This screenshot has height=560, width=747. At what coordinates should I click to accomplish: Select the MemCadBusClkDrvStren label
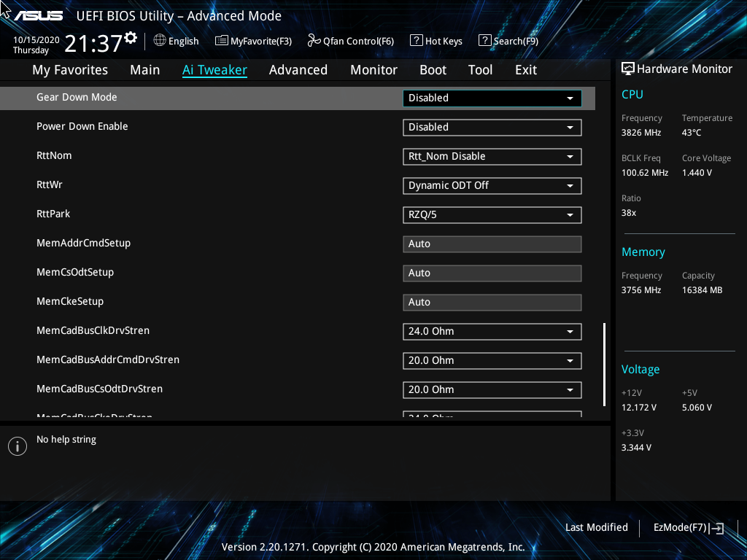coord(93,330)
